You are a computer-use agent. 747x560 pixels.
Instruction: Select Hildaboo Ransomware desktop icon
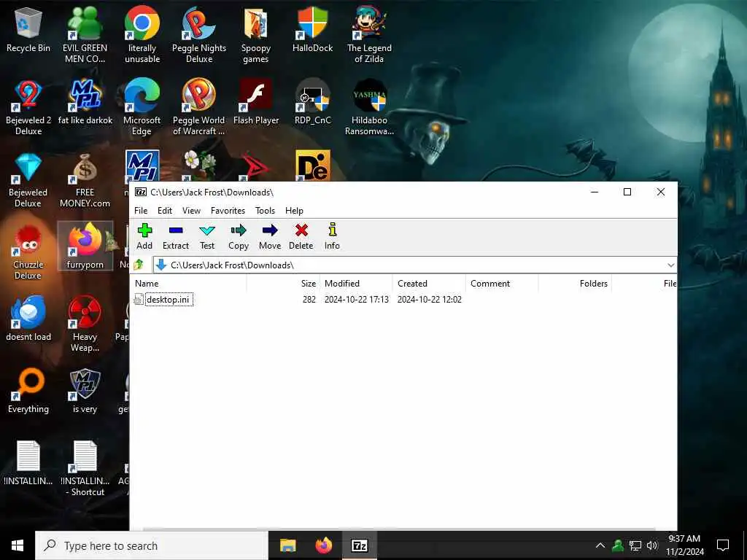pyautogui.click(x=369, y=108)
